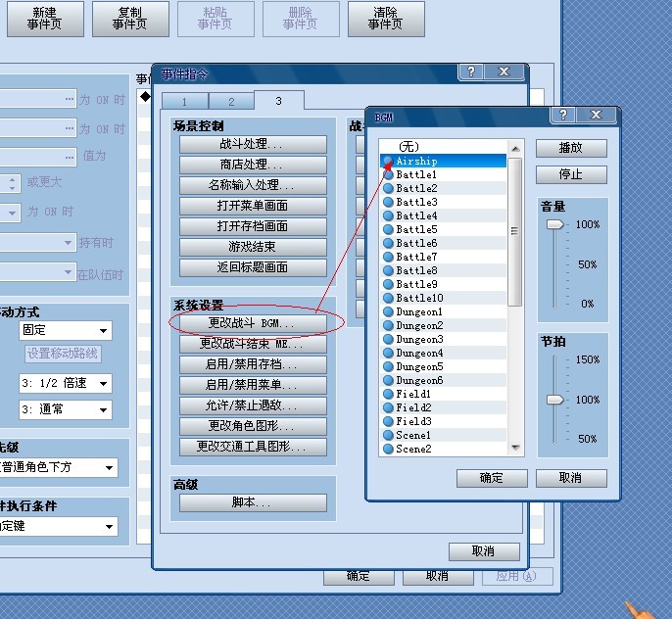The width and height of the screenshot is (672, 619).
Task: Switch to tab 2 of 事件指令
Action: 231,102
